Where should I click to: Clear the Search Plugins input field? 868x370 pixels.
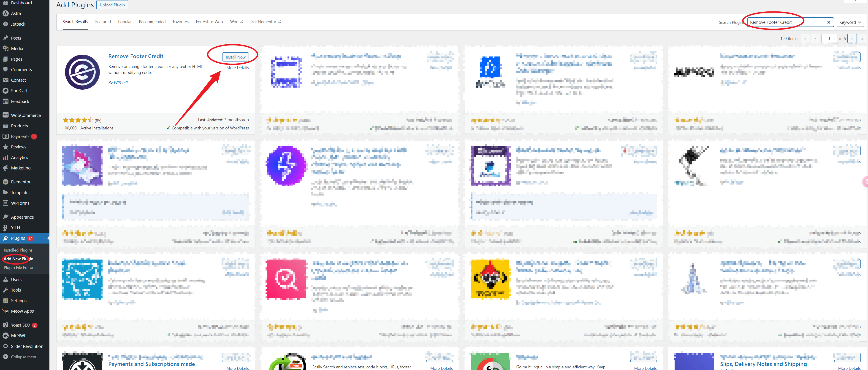(829, 22)
